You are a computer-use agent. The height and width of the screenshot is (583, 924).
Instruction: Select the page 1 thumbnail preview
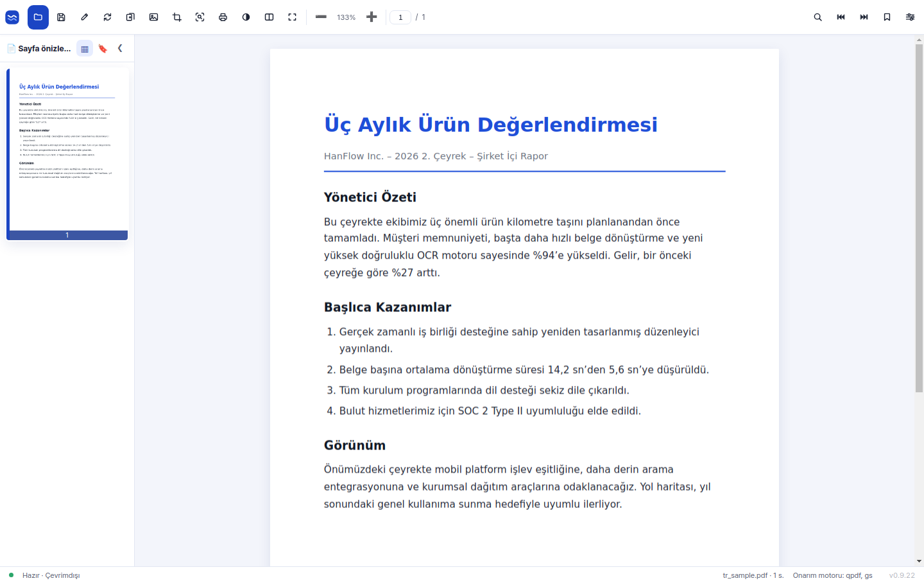(x=67, y=154)
